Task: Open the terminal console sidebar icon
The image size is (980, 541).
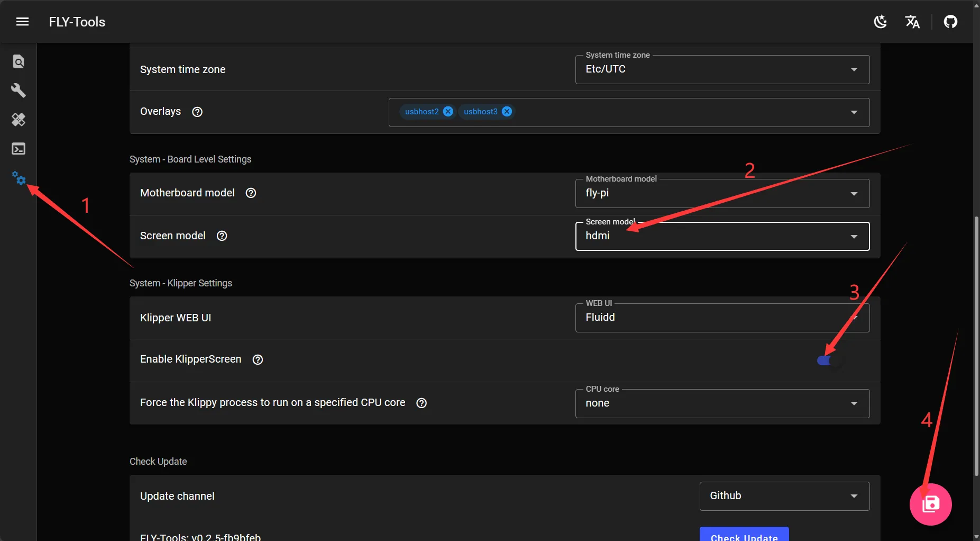Action: 19,149
